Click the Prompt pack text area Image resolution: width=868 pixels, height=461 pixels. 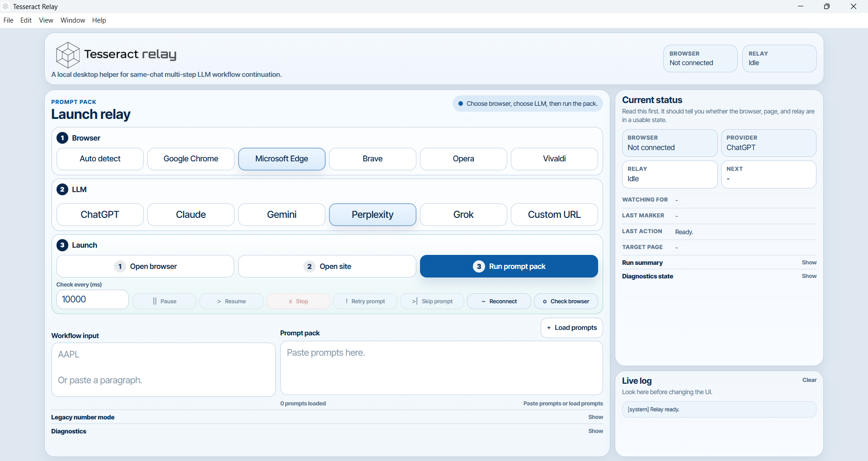(x=442, y=368)
